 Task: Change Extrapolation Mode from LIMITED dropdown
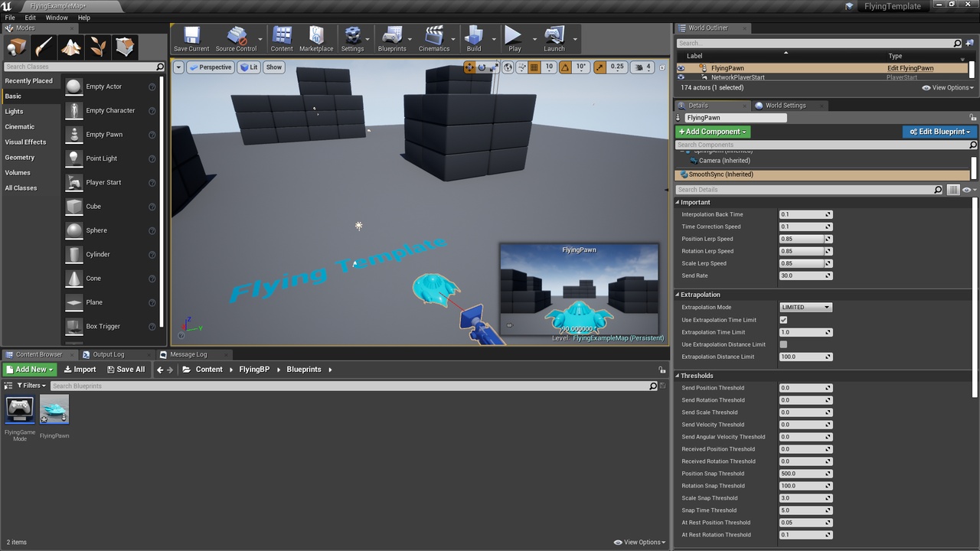coord(805,307)
